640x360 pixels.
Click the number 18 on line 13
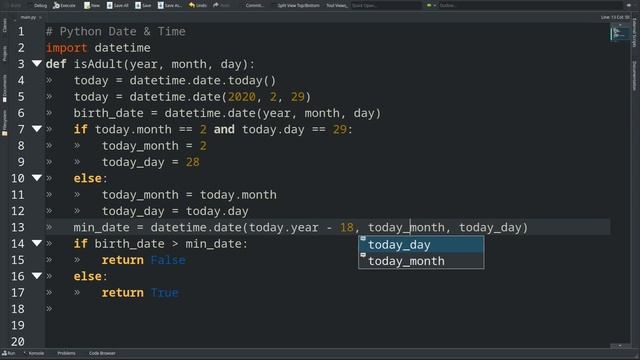[x=347, y=227]
